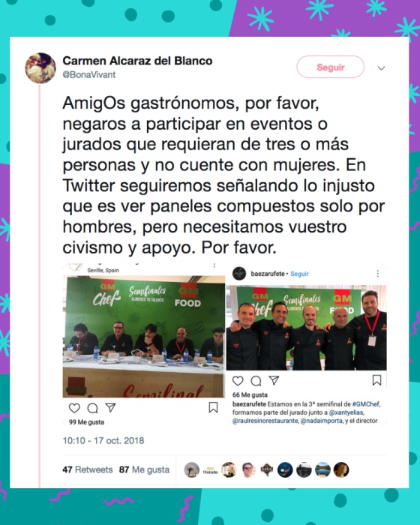Open the baezarufete profile picture icon

coord(239,274)
